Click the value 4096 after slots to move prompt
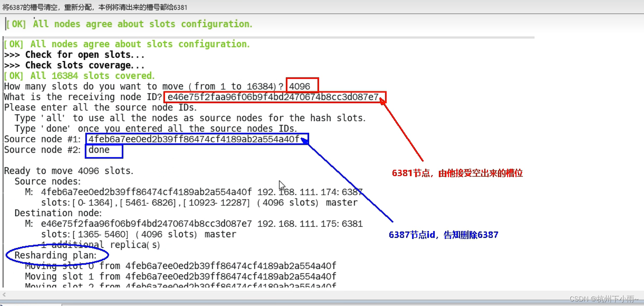Screen dimensions: 644x306 point(300,86)
